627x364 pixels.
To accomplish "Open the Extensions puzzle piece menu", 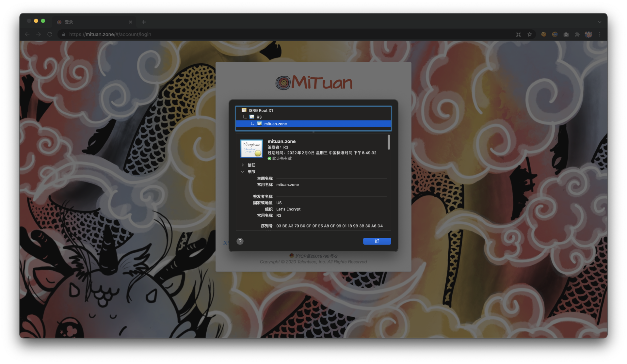I will (x=577, y=34).
